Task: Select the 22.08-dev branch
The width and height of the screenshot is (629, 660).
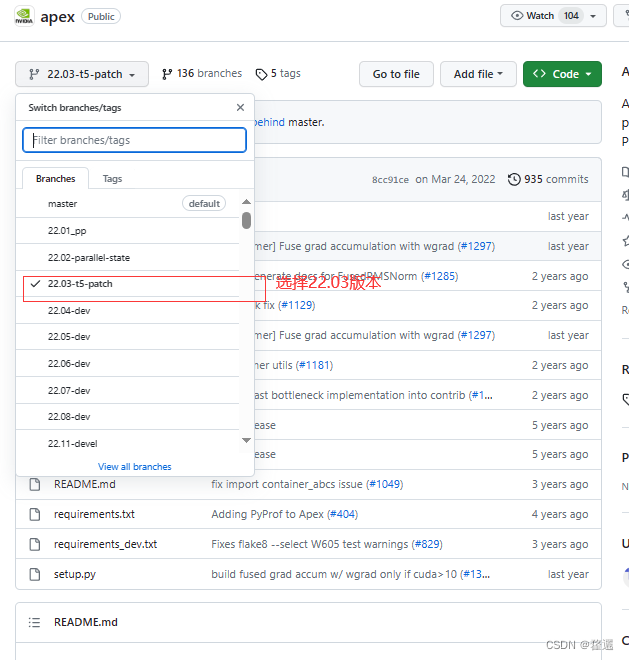Action: click(x=127, y=417)
